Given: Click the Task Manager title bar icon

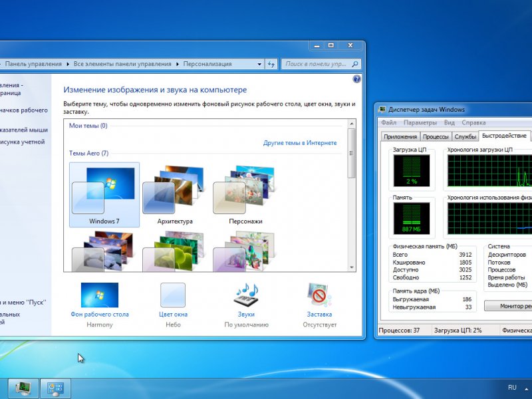Looking at the screenshot, I should pos(382,109).
